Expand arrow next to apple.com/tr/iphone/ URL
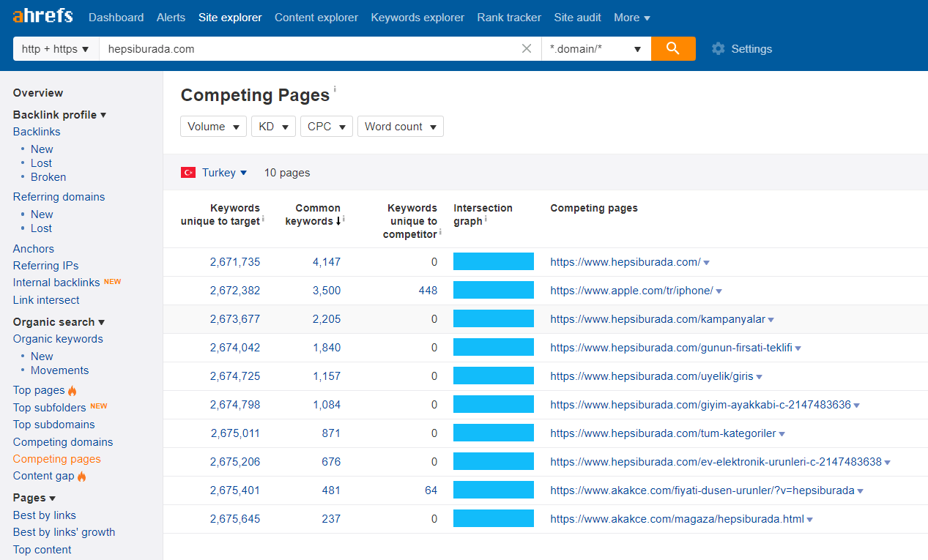Viewport: 928px width, 560px height. tap(719, 291)
